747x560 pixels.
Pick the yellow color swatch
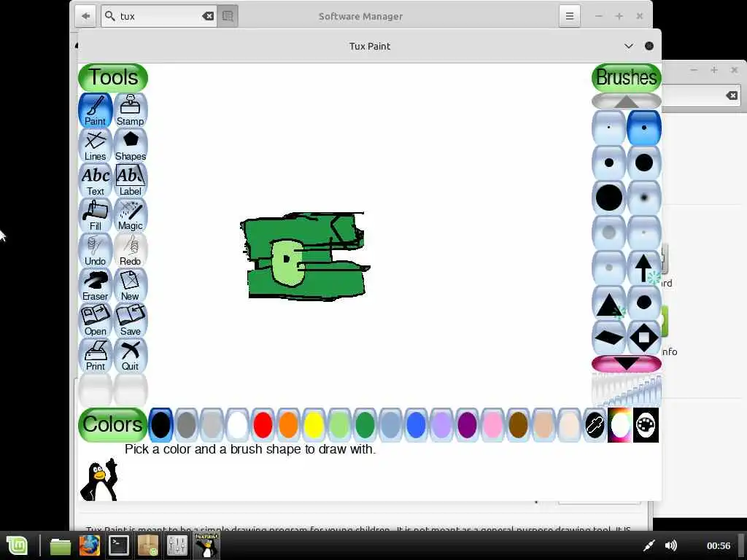pyautogui.click(x=314, y=425)
